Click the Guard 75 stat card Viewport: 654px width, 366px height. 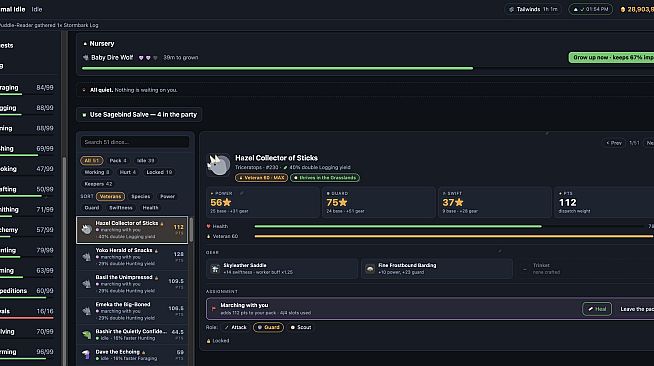(x=378, y=202)
